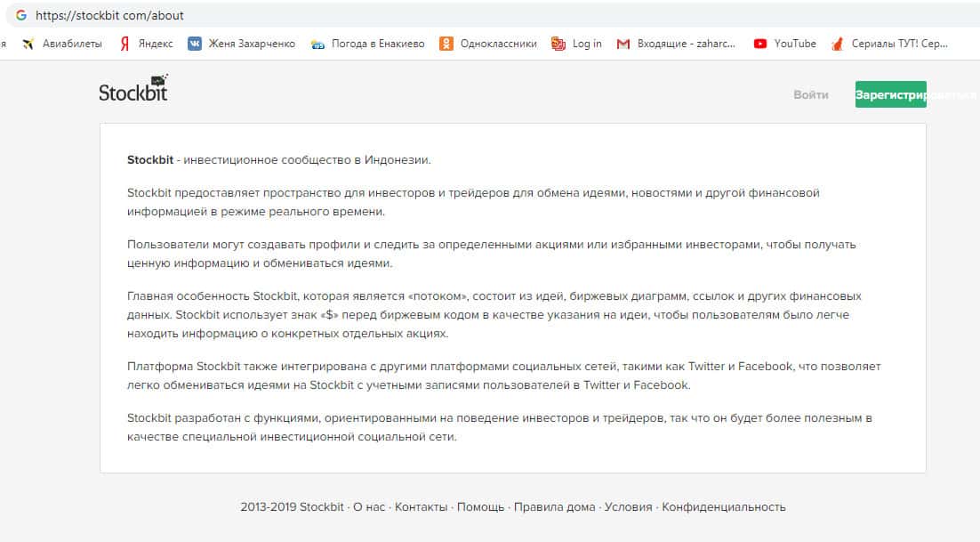The width and height of the screenshot is (980, 542).
Task: Open the Условия footer link
Action: coord(628,507)
